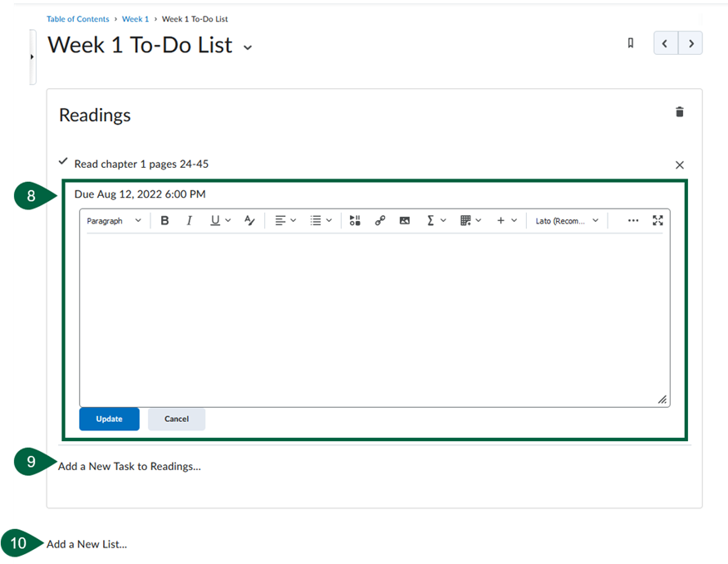Toggle bold formatting in the editor

pyautogui.click(x=165, y=220)
